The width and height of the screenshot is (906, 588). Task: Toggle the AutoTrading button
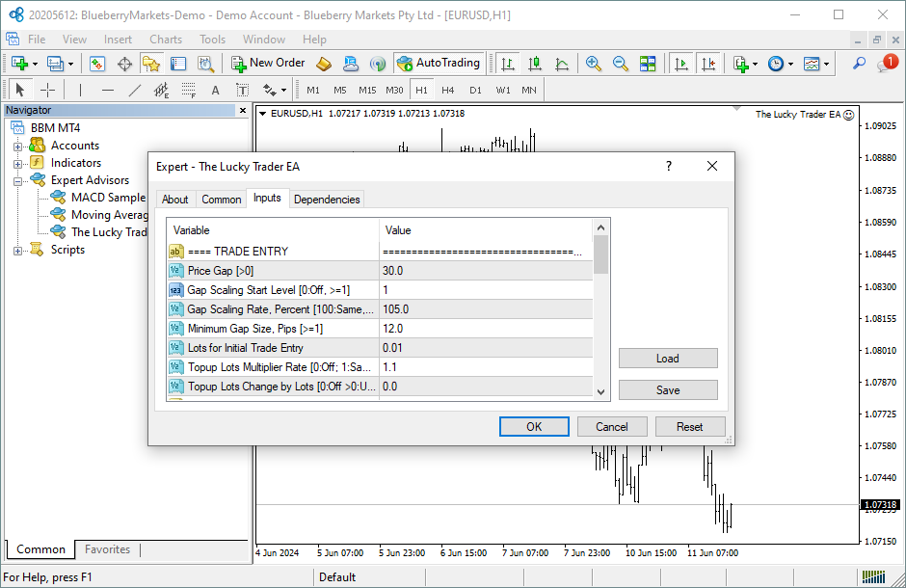440,63
